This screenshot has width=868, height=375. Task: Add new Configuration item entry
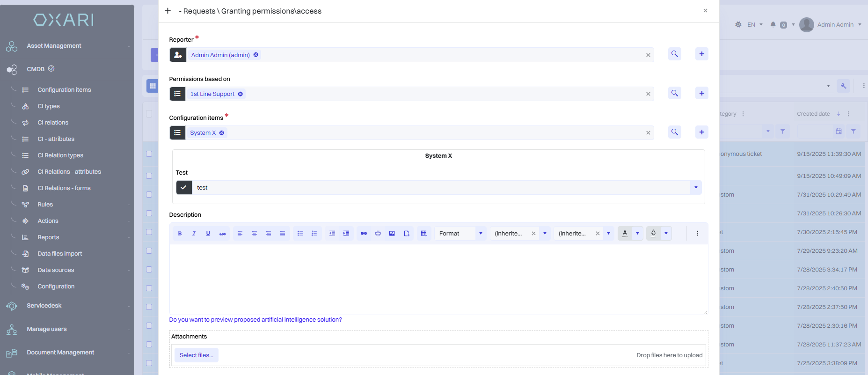[702, 132]
